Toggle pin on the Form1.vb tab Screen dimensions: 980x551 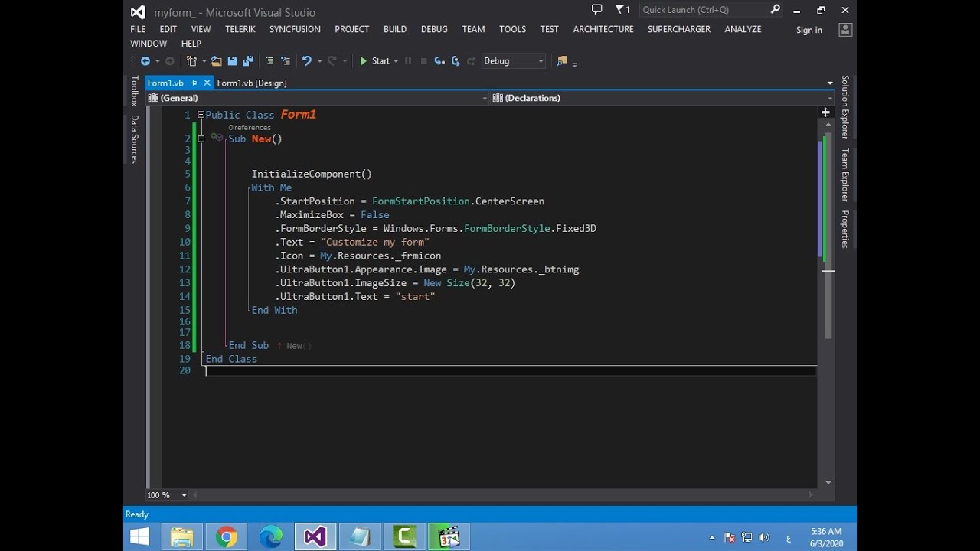point(194,83)
